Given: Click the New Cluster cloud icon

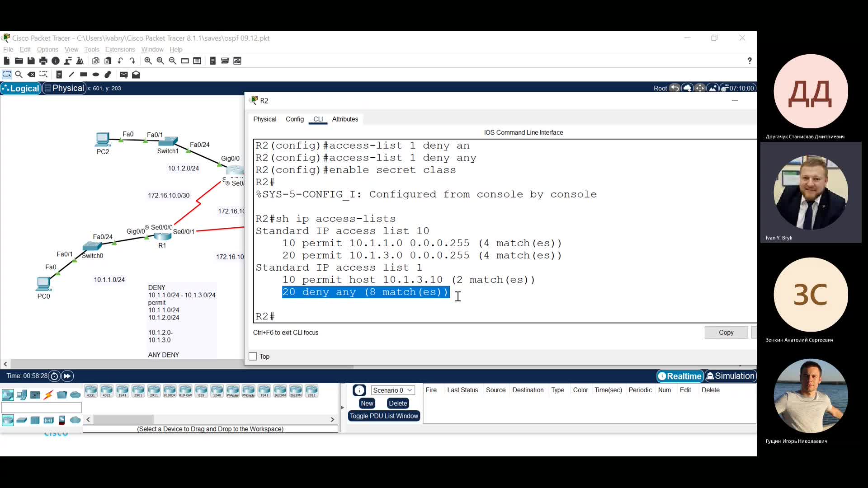Looking at the screenshot, I should click(688, 88).
